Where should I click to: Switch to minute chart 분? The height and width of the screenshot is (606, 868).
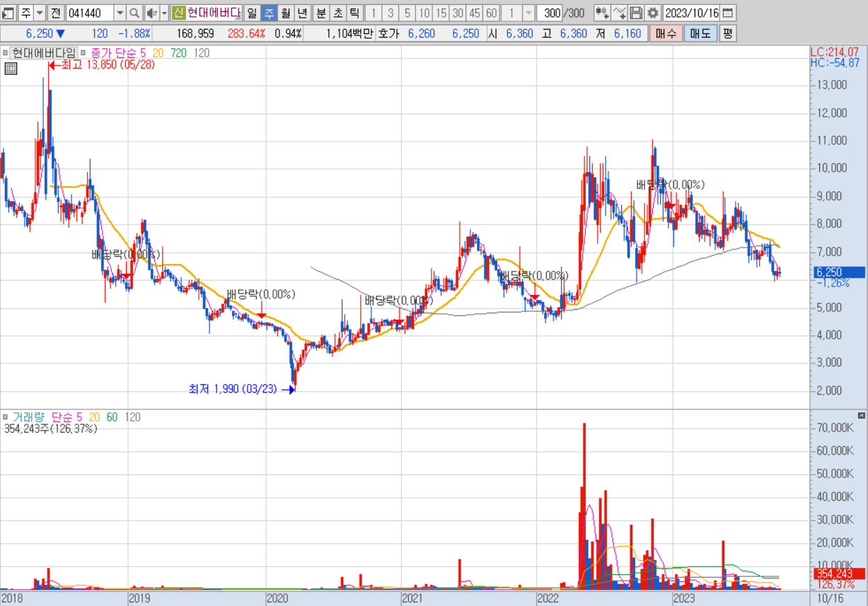320,13
